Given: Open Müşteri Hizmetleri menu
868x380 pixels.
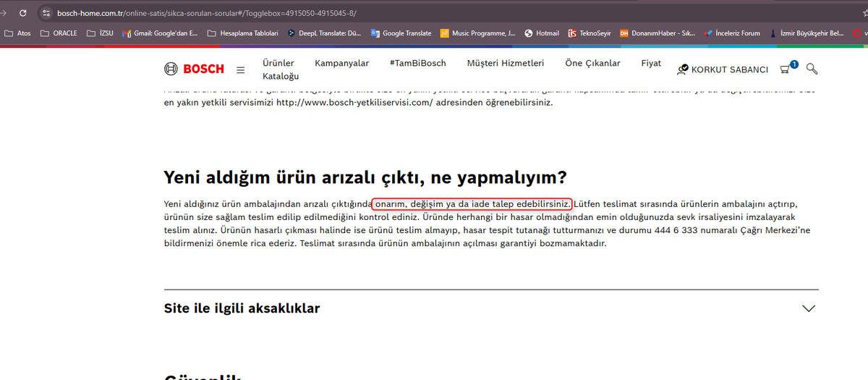Looking at the screenshot, I should click(x=506, y=63).
